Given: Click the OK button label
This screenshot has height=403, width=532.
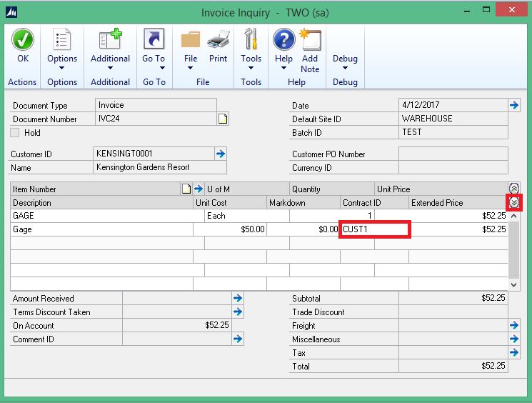Looking at the screenshot, I should click(x=23, y=59).
